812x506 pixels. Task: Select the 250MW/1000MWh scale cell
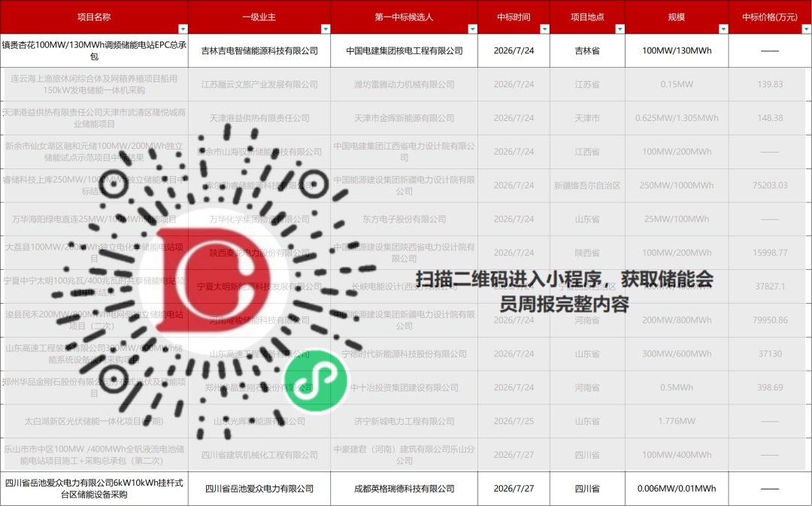point(677,186)
